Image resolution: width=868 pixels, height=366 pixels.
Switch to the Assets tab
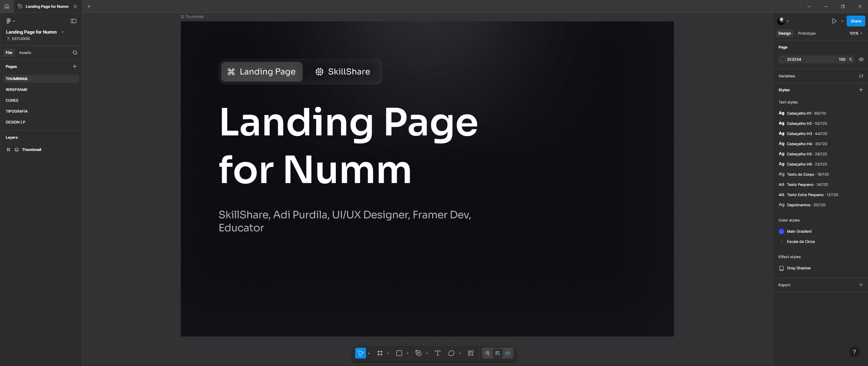point(25,53)
